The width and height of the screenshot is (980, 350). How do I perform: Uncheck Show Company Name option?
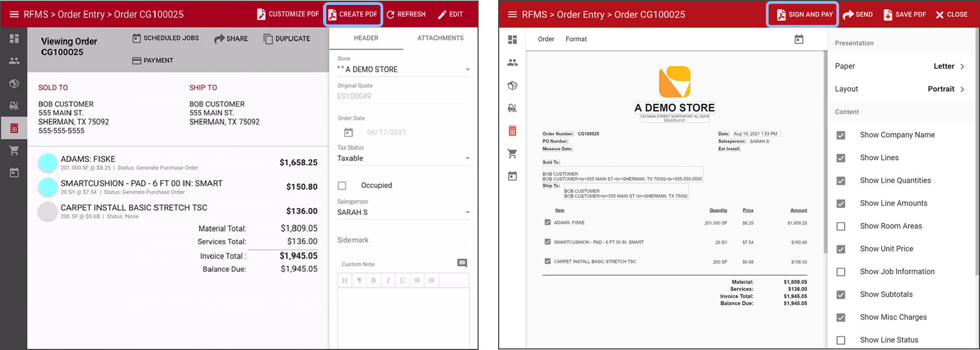[841, 135]
